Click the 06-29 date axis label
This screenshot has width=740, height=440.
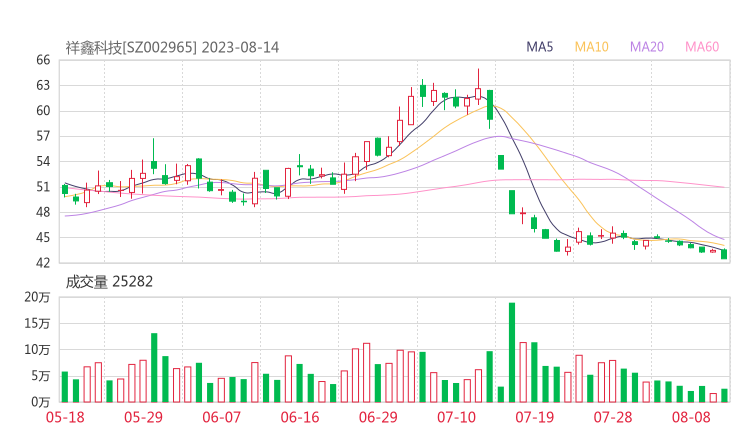pos(378,417)
